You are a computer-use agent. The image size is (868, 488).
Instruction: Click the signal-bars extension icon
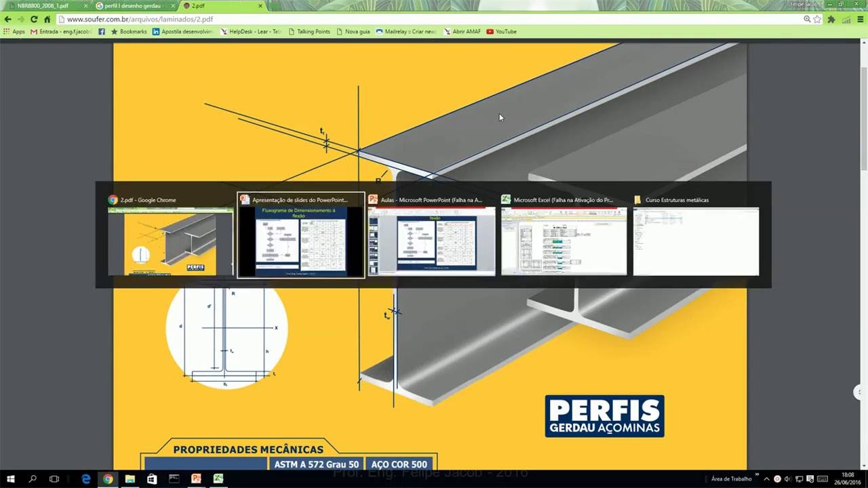(845, 19)
